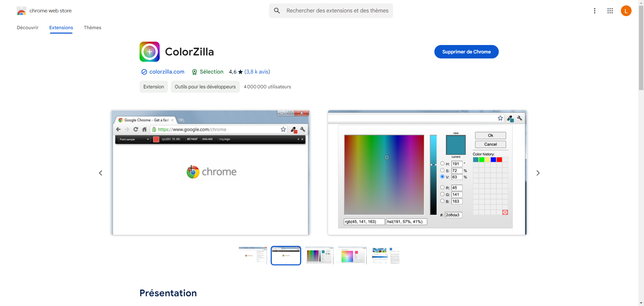Select the fourth screenshot thumbnail
This screenshot has width=644, height=306.
(x=352, y=256)
